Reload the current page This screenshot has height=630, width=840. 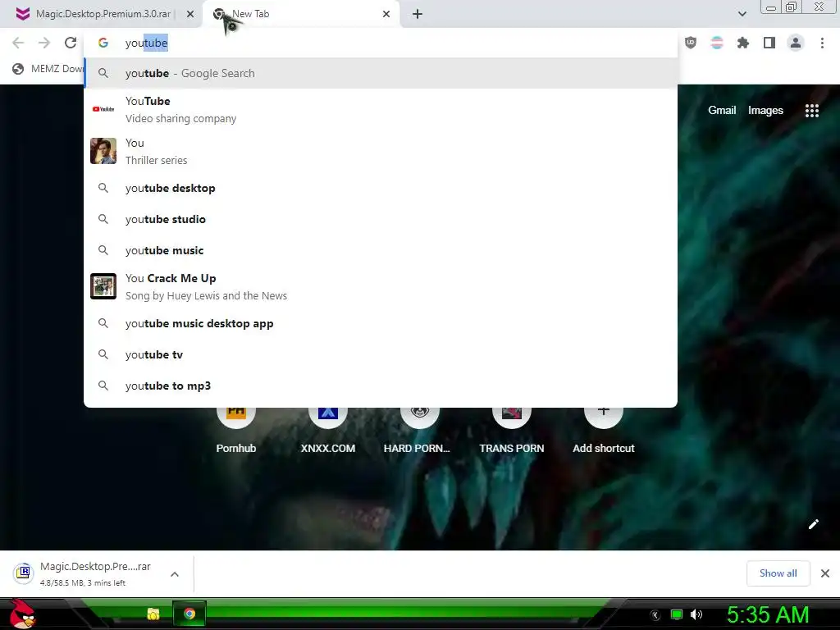point(71,43)
